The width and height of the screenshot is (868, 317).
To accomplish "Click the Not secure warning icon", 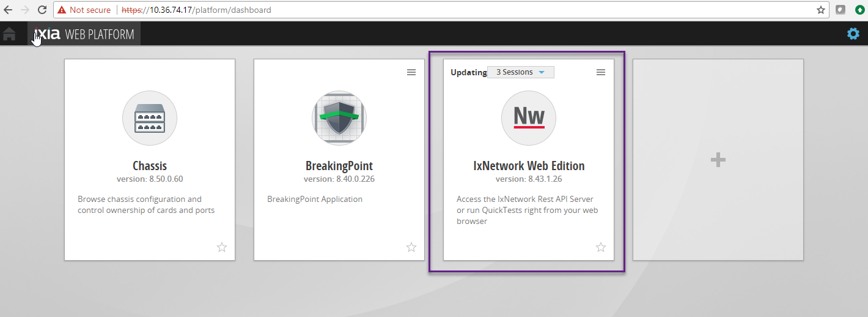I will click(x=62, y=10).
